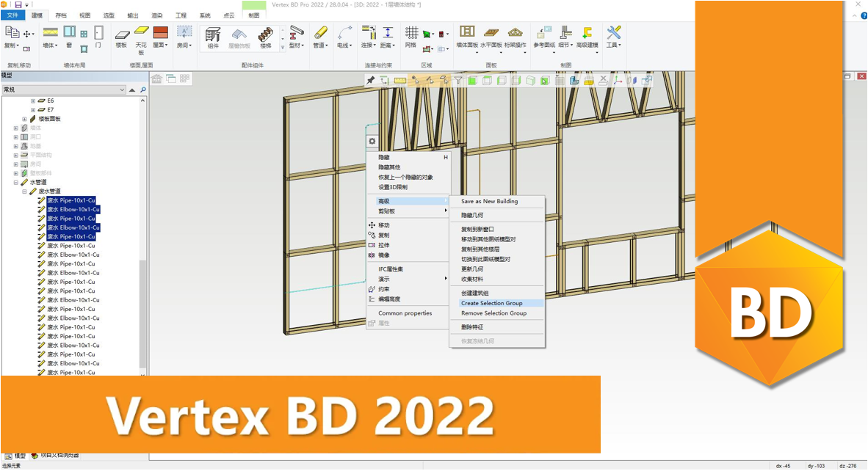Click the pushpin icon on viewport toolbar
The height and width of the screenshot is (471, 868).
[370, 80]
